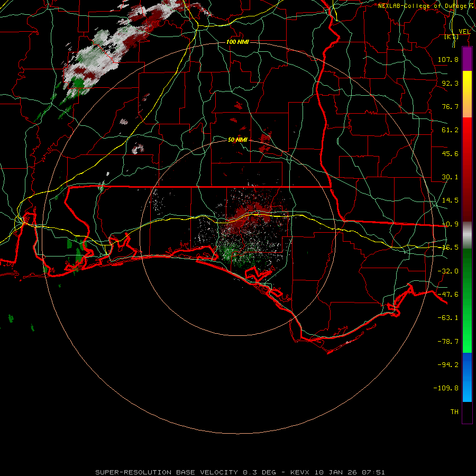This screenshot has width=476, height=476.
Task: Select the -32.0 scale value
Action: 448,271
